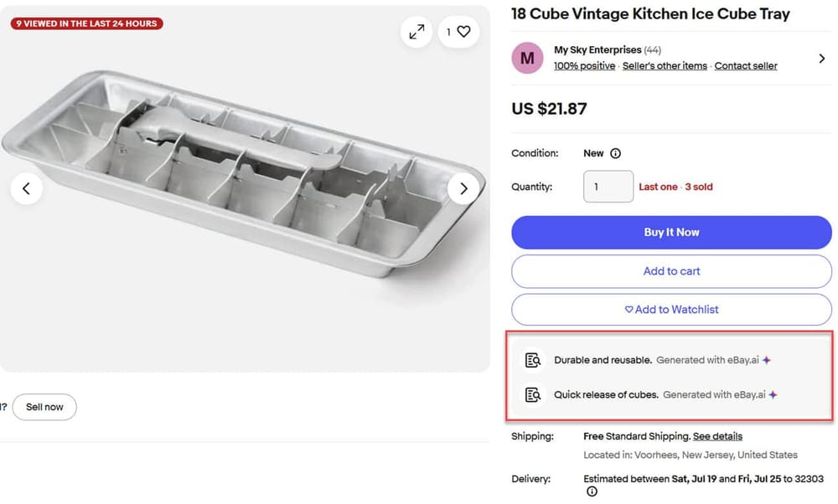Viewport: 838px width, 504px height.
Task: Open the Seller's other items link
Action: click(x=665, y=66)
